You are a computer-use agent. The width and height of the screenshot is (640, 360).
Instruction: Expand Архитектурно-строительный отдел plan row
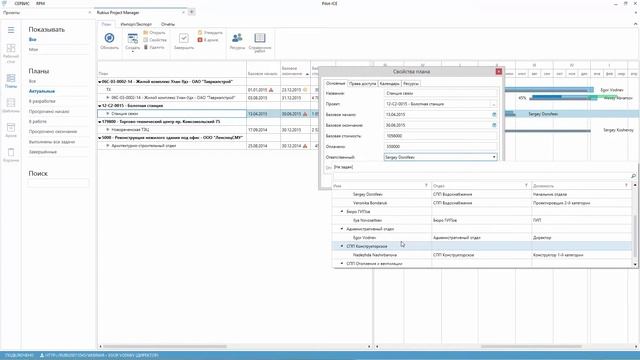click(108, 146)
